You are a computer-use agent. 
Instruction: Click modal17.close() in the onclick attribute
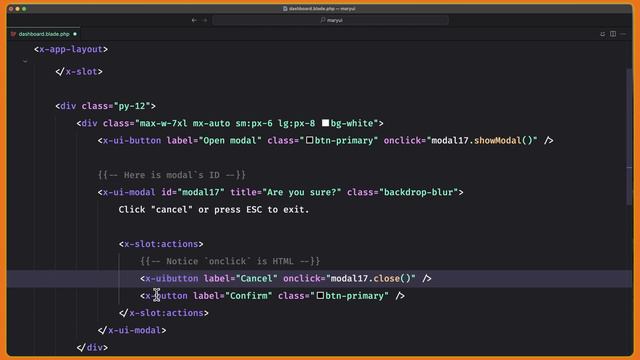(371, 278)
